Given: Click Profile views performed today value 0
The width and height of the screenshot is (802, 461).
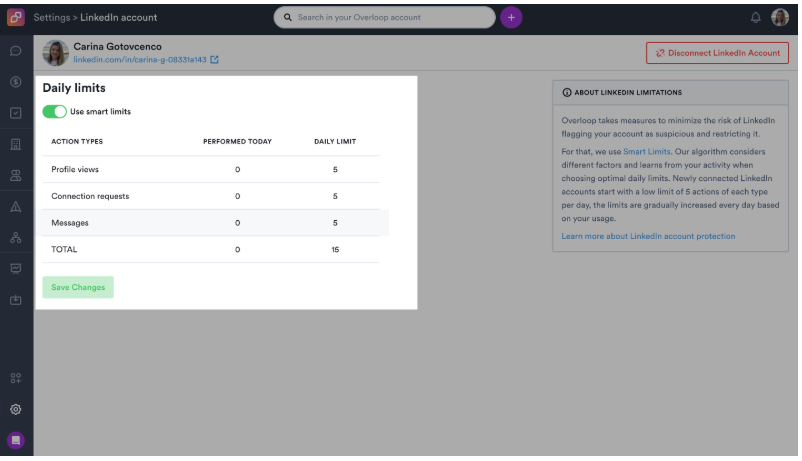Looking at the screenshot, I should (237, 169).
